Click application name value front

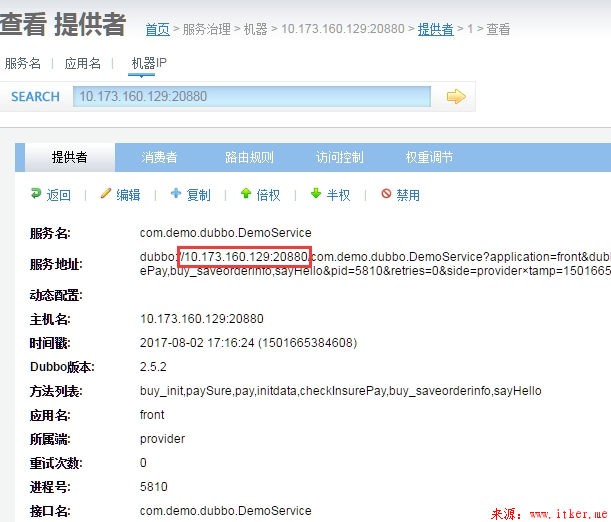[152, 415]
